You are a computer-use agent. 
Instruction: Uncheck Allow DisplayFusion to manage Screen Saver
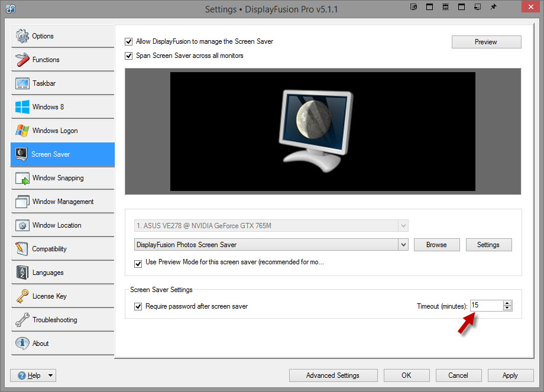[129, 42]
